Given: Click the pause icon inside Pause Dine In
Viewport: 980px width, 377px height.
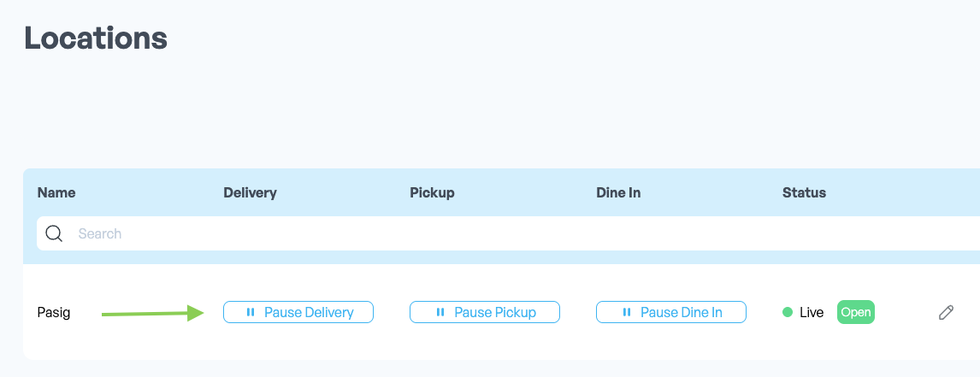Looking at the screenshot, I should 627,312.
